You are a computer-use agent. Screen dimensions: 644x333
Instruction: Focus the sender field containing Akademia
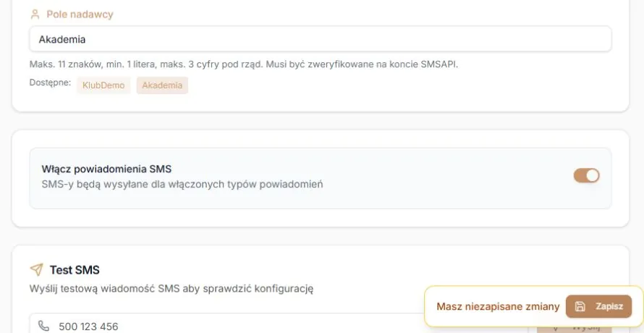coord(321,39)
